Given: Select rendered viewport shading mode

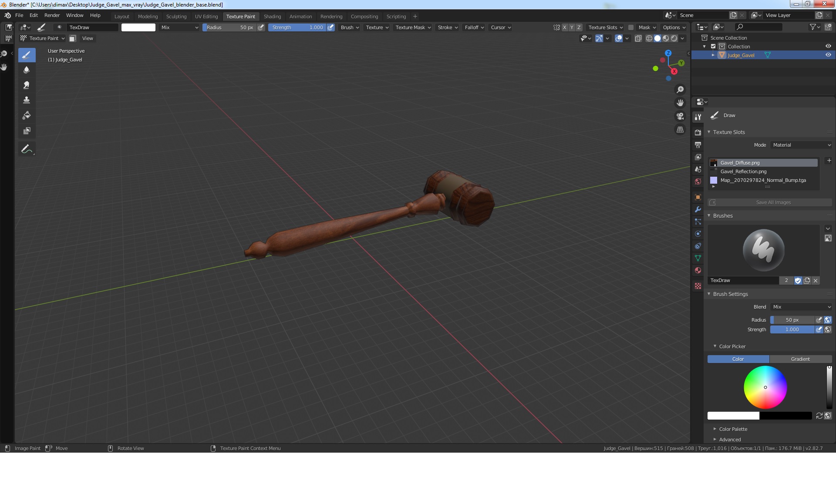Looking at the screenshot, I should [674, 38].
